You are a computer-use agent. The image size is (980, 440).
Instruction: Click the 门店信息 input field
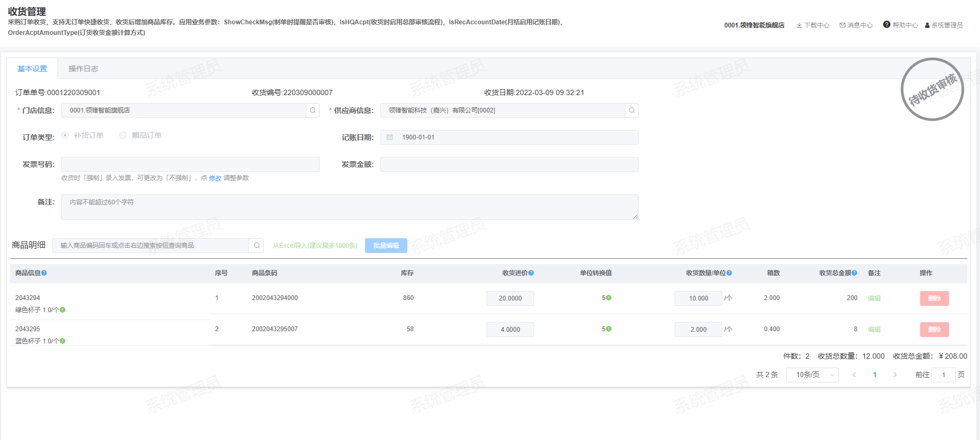click(184, 110)
